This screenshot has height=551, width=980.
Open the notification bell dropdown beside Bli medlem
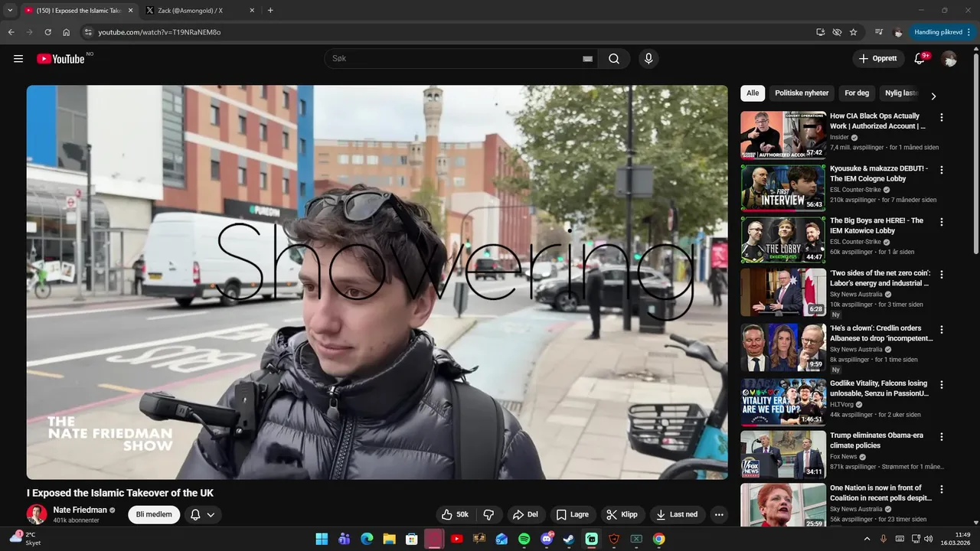coord(203,515)
